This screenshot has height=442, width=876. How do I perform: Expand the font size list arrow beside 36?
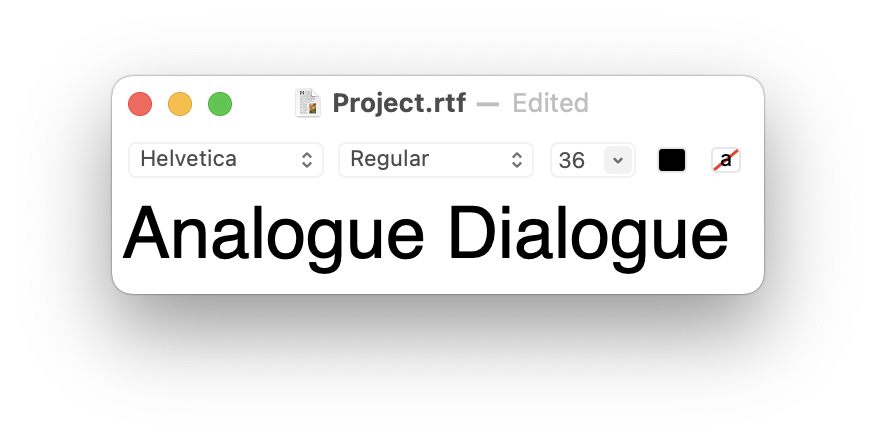pos(618,160)
